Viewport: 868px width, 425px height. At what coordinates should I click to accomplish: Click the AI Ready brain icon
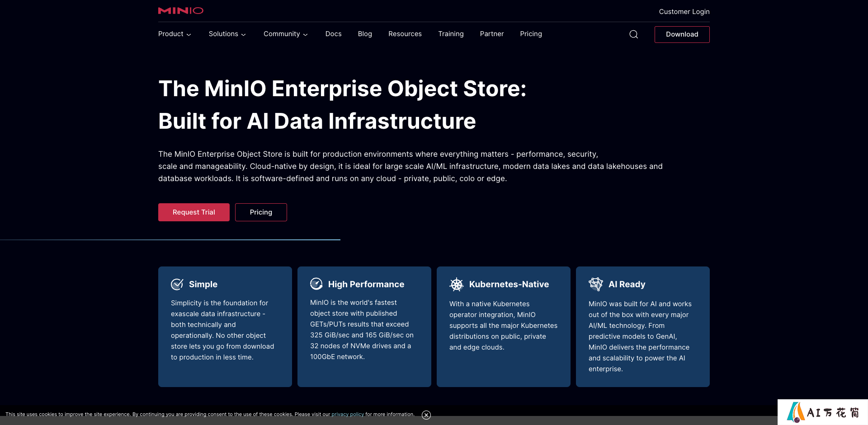(x=596, y=284)
